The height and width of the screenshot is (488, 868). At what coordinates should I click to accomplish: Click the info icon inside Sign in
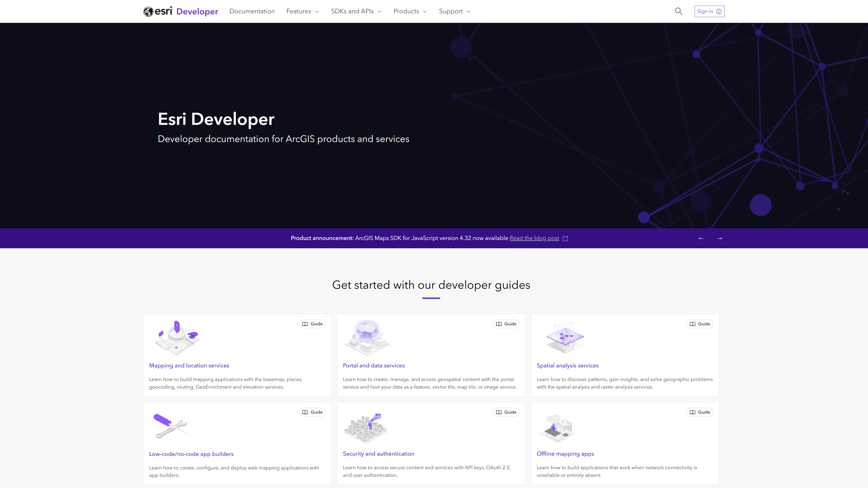tap(719, 11)
